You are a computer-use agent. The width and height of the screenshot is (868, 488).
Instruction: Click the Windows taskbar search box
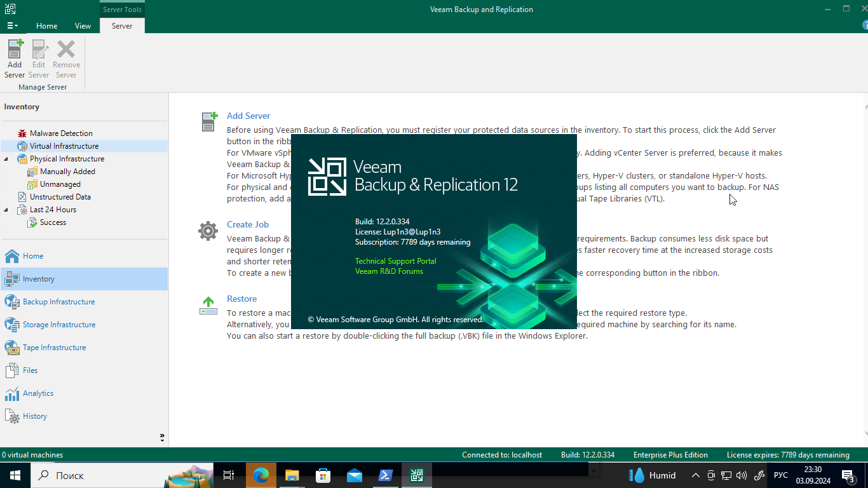95,475
